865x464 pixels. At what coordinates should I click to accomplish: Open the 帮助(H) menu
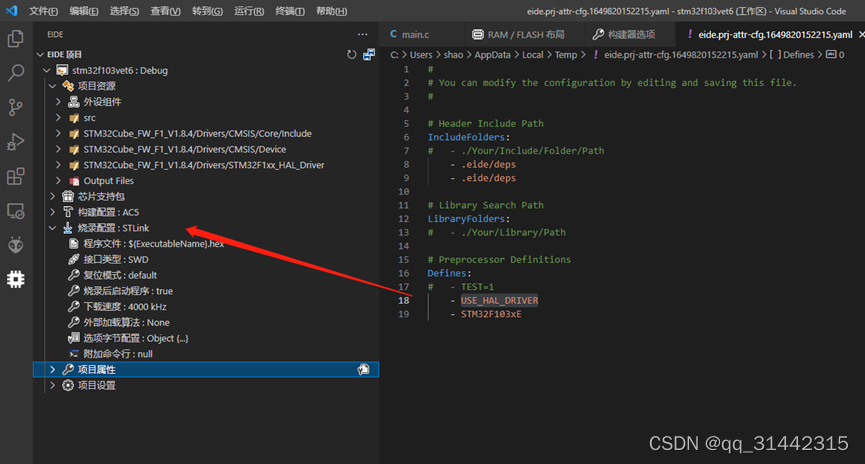point(332,11)
